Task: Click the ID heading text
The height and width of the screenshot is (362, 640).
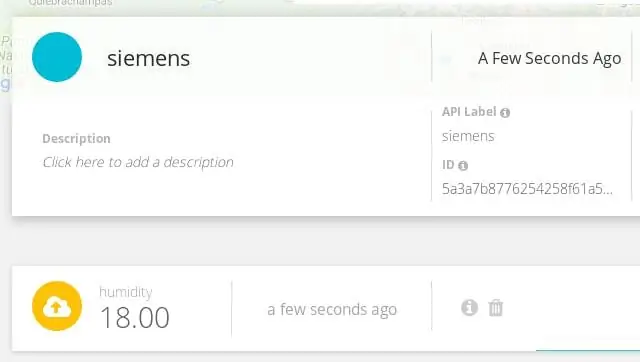Action: tap(448, 164)
